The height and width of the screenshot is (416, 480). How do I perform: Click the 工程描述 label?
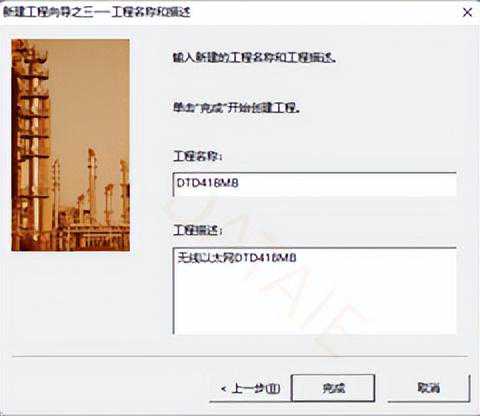pyautogui.click(x=198, y=230)
